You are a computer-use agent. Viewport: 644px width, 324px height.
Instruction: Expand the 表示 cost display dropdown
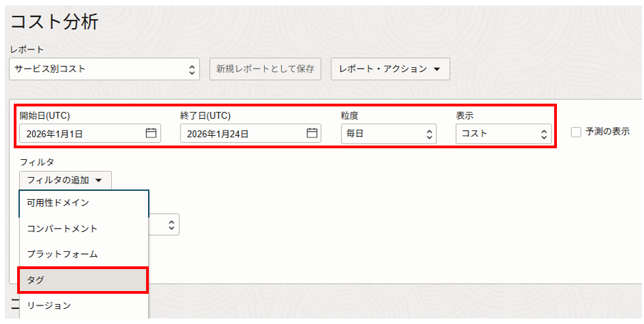click(x=503, y=134)
